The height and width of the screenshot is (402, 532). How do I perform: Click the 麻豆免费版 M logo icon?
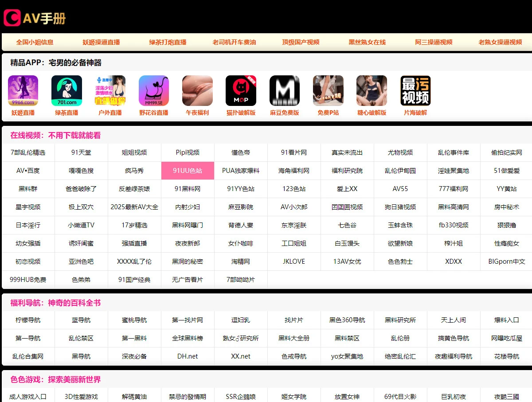coord(284,90)
